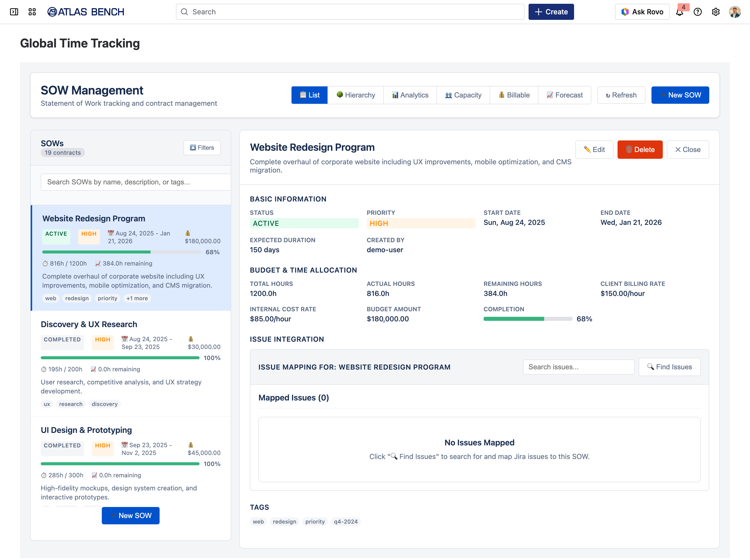Select the Discovery & UX Research contract
The image size is (750, 560).
(89, 324)
